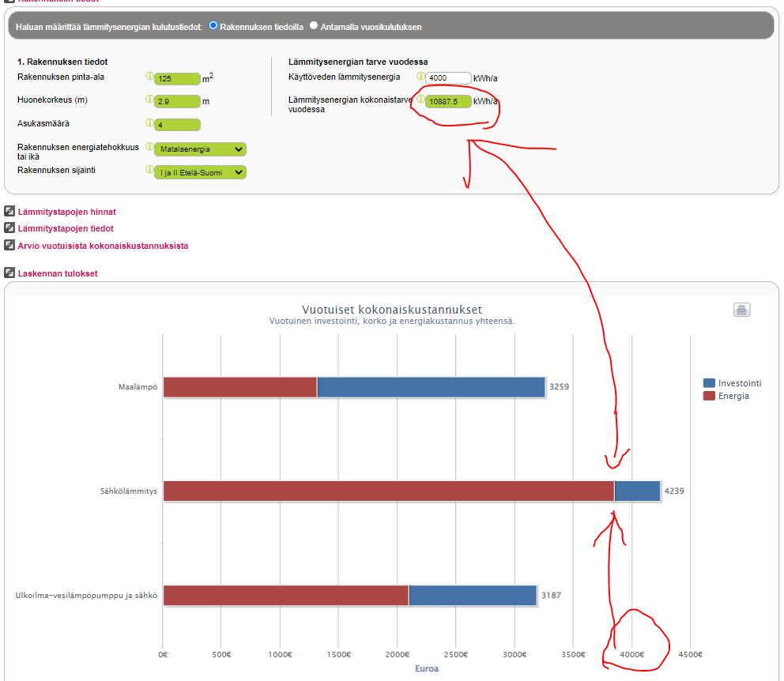Click info icon beside Asukasmäärä field

click(x=149, y=123)
